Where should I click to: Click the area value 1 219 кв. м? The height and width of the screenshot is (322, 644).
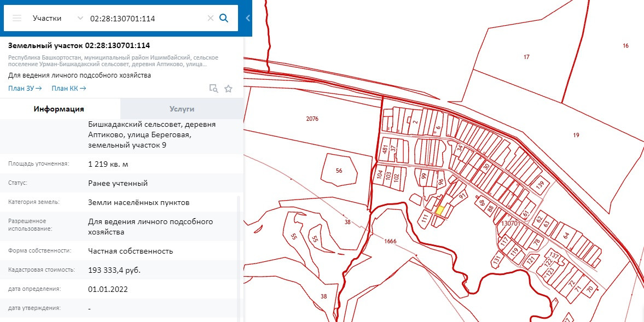point(108,164)
